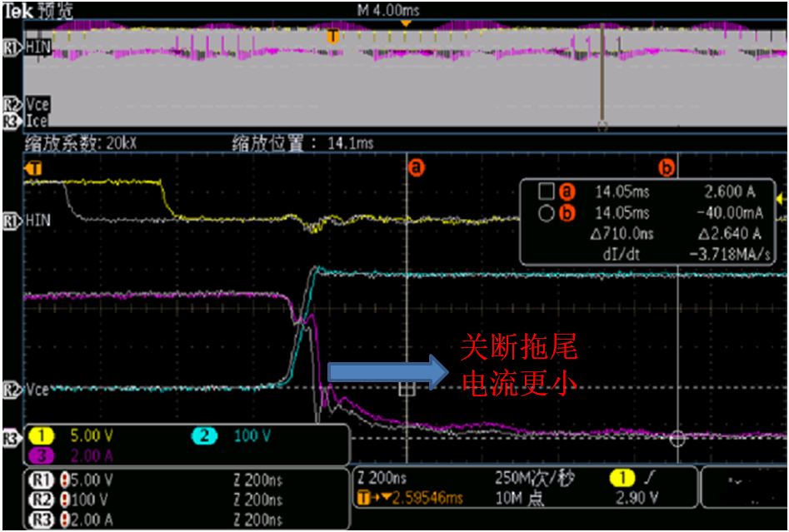Click the square cursor a point on waveform
The image size is (789, 532).
[x=407, y=389]
